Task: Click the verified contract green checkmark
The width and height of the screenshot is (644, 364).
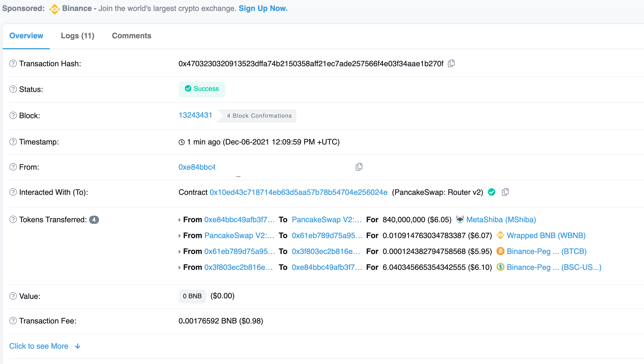Action: click(x=491, y=192)
